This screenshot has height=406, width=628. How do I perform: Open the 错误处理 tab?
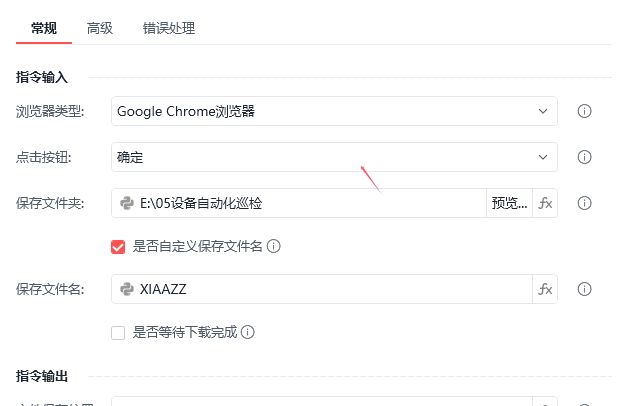coord(168,28)
